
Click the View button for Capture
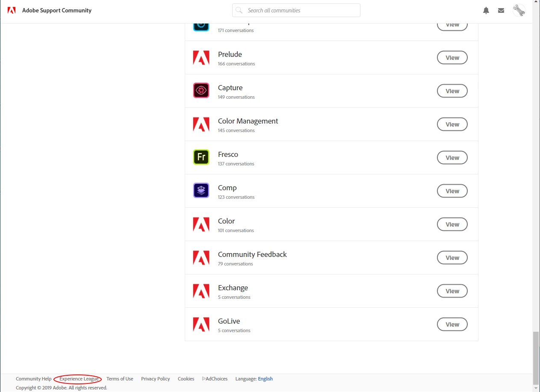(452, 91)
